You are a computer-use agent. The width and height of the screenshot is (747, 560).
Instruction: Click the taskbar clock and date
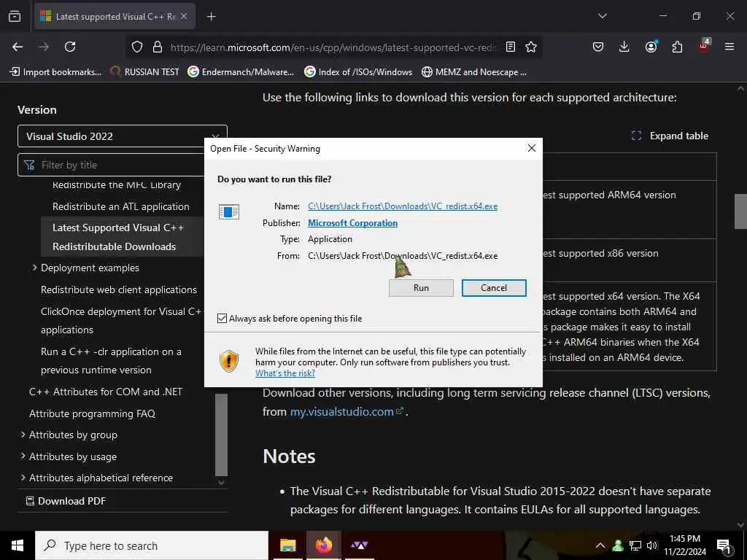click(685, 545)
